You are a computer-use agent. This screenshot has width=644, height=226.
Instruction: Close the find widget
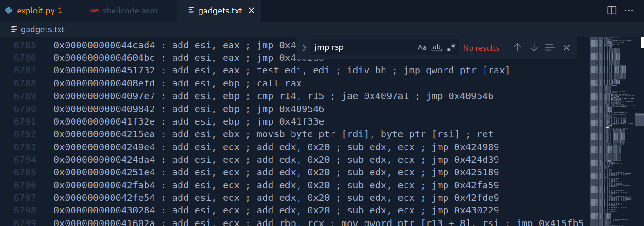(x=566, y=47)
